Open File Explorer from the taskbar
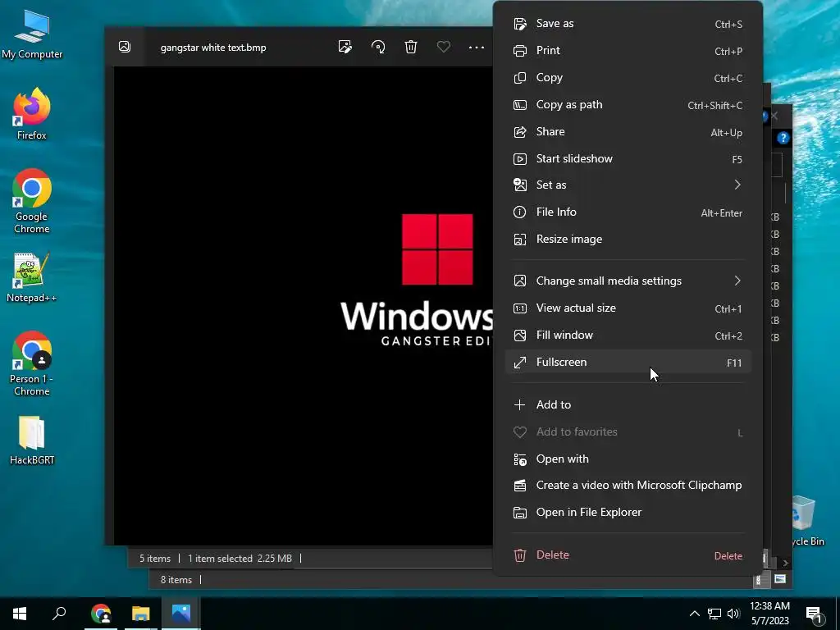The width and height of the screenshot is (840, 630). click(x=141, y=614)
